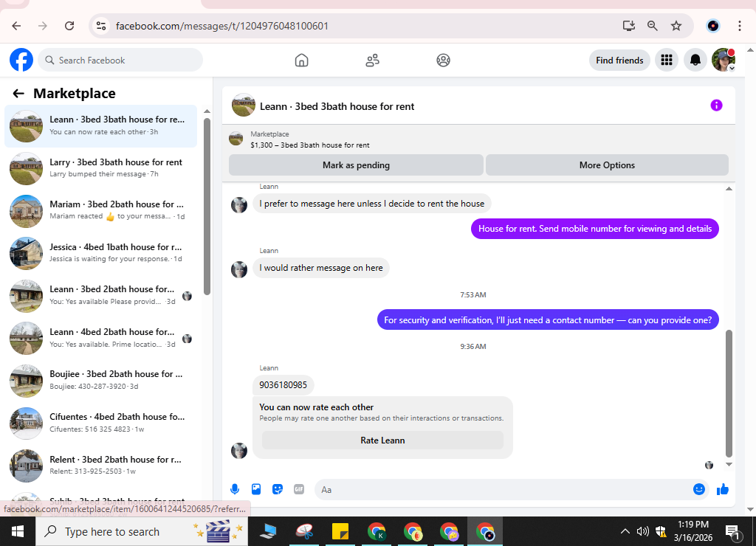756x546 pixels.
Task: Attach a photo using the image icon
Action: pos(256,490)
